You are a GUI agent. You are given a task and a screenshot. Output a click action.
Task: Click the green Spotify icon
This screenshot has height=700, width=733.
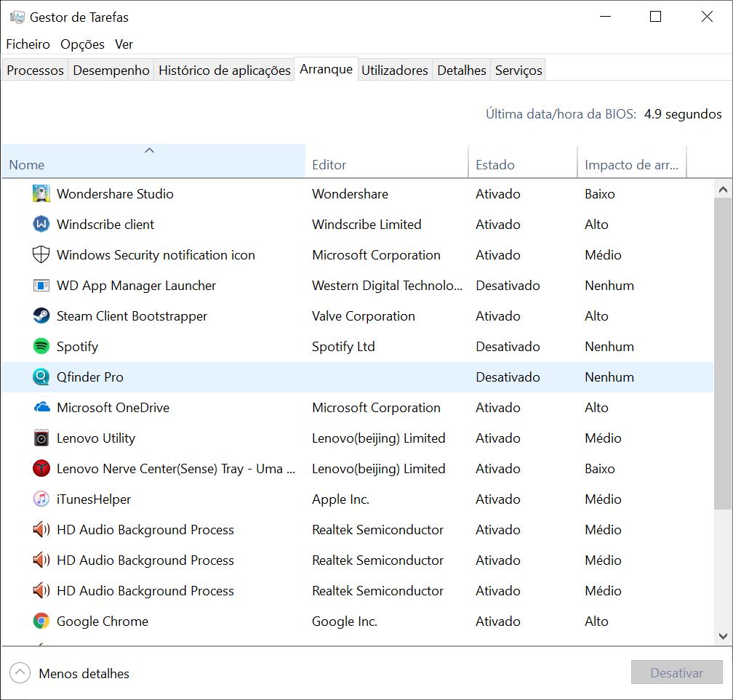click(x=41, y=346)
